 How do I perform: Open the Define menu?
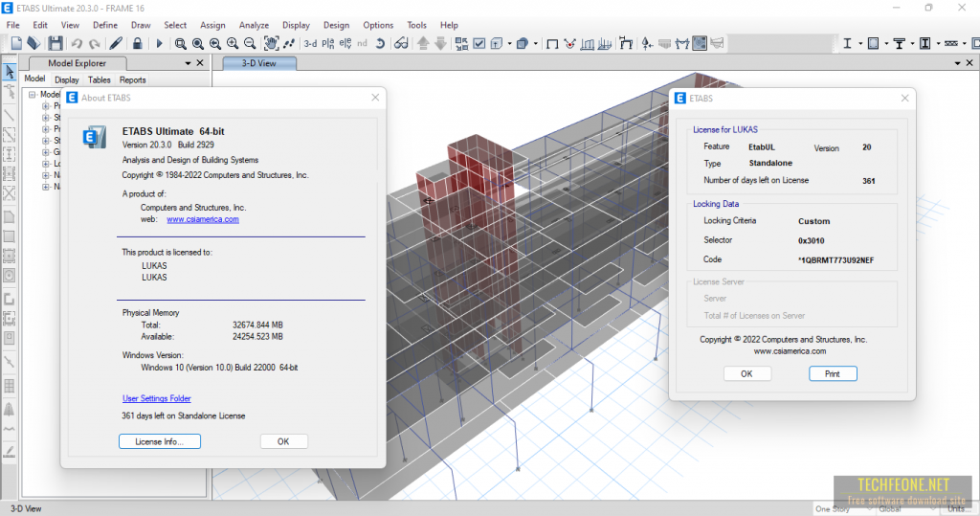click(x=105, y=25)
